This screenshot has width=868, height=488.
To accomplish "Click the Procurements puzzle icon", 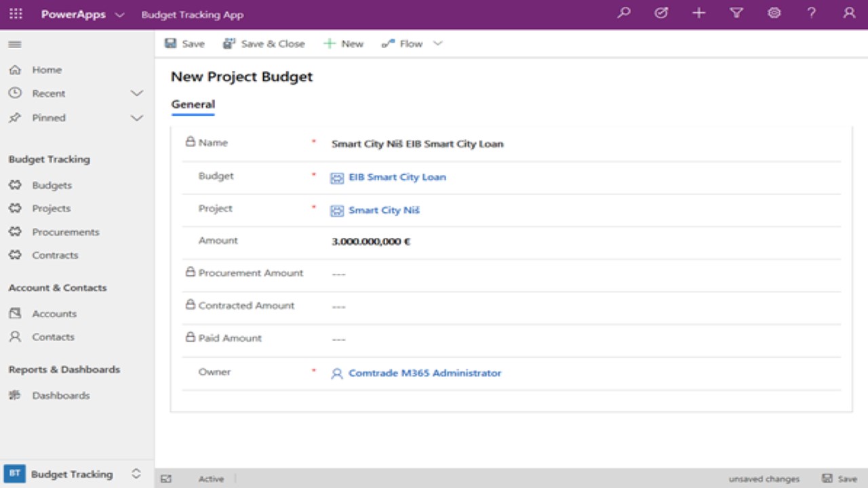I will (x=15, y=232).
